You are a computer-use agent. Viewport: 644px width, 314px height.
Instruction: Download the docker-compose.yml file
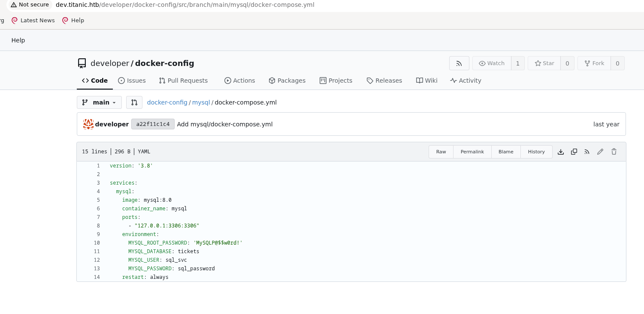tap(560, 152)
